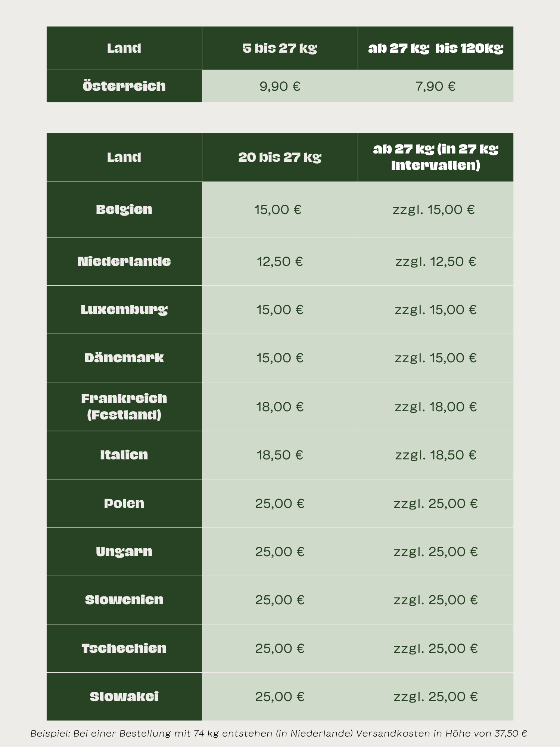Click the 7,90 € Österreich price
This screenshot has width=560, height=747.
[x=435, y=86]
